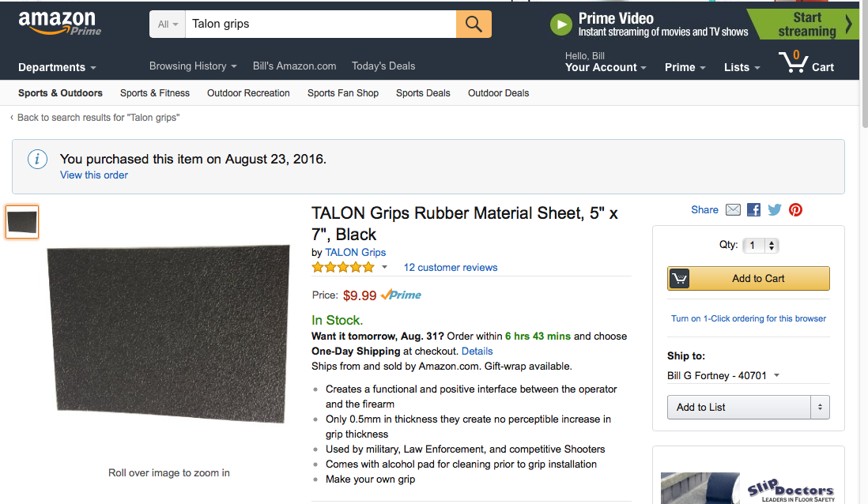The image size is (868, 504).
Task: Click the Prime Video play icon
Action: 560,24
